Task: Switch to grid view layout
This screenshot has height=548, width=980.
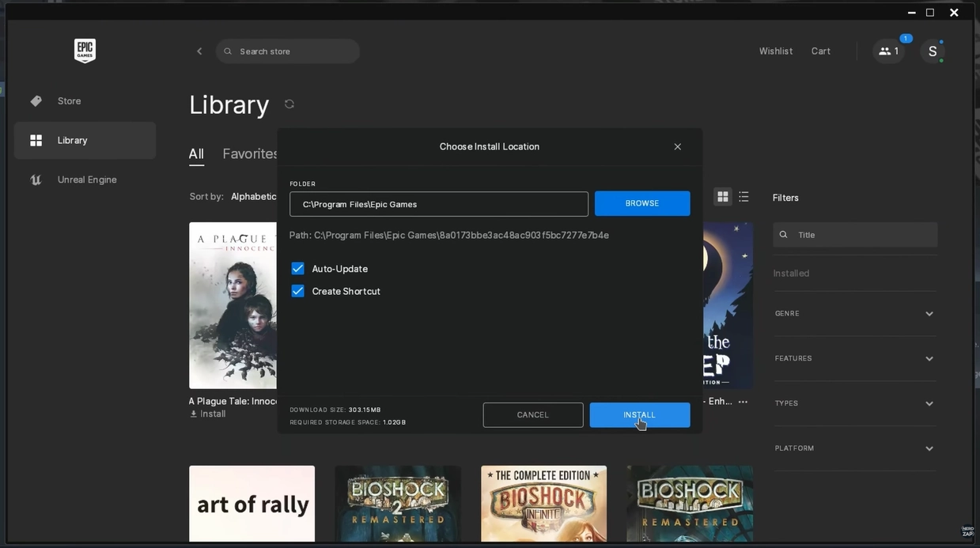Action: pos(722,197)
